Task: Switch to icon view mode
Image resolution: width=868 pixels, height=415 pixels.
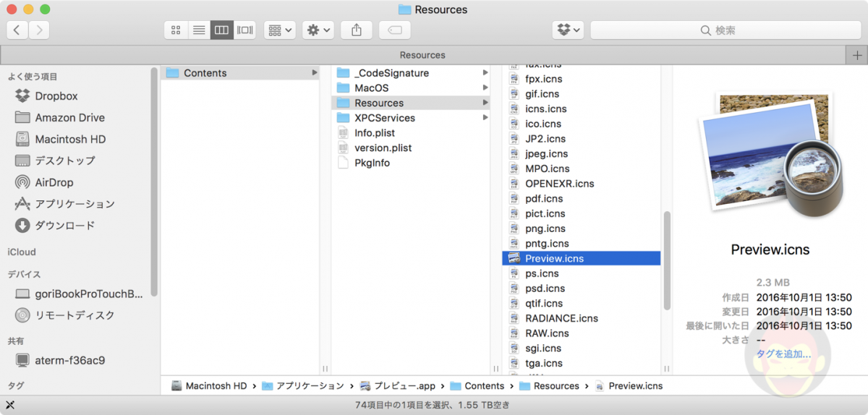Action: click(176, 30)
